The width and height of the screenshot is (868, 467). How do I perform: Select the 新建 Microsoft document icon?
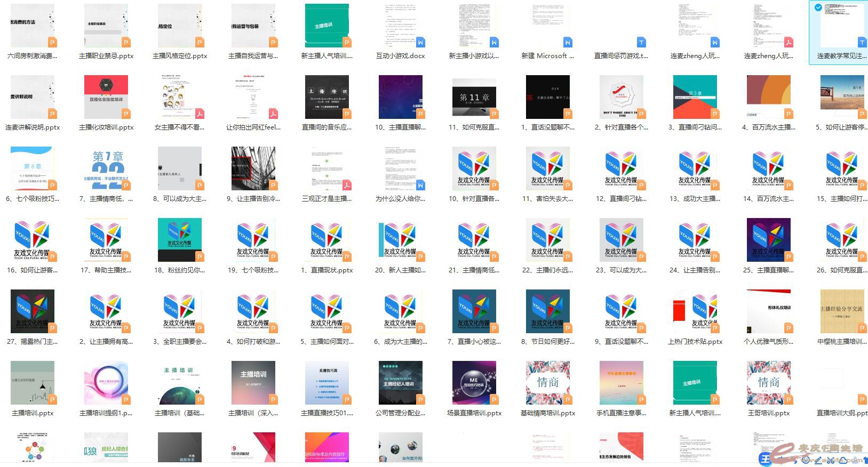click(x=548, y=26)
